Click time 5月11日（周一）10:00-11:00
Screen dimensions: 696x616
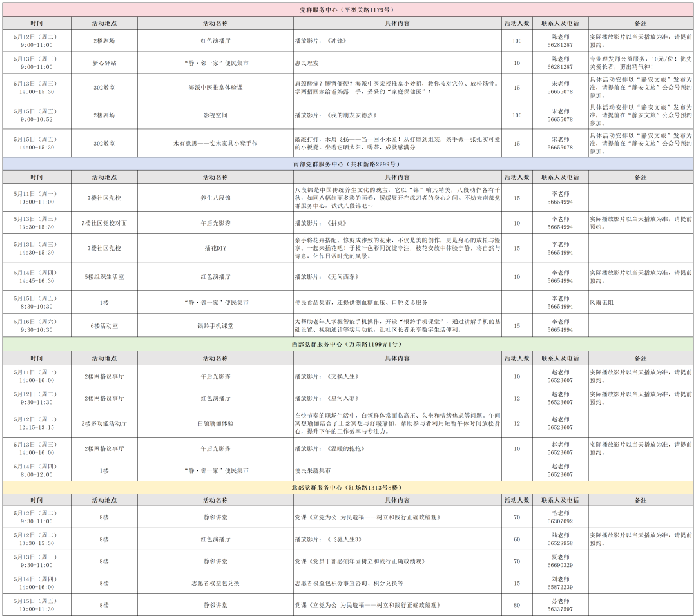36,198
